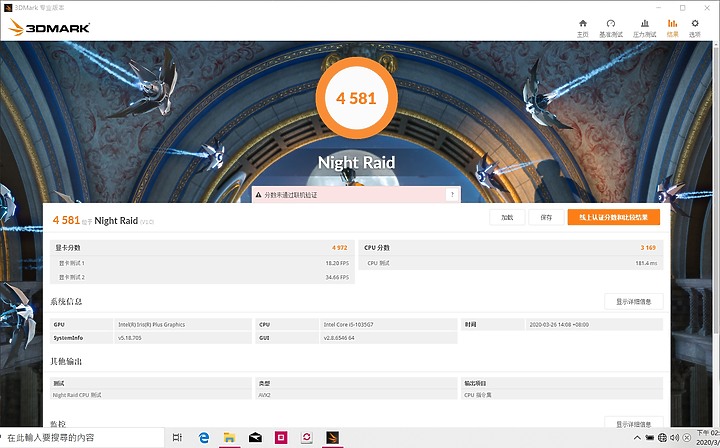Open the pink square app on the taskbar
Viewport: 720px width, 448px height.
(281, 437)
